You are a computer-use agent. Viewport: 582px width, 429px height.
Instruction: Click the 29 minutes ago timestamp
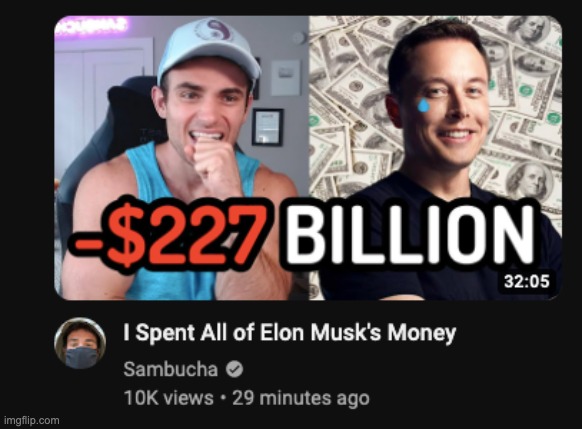301,398
